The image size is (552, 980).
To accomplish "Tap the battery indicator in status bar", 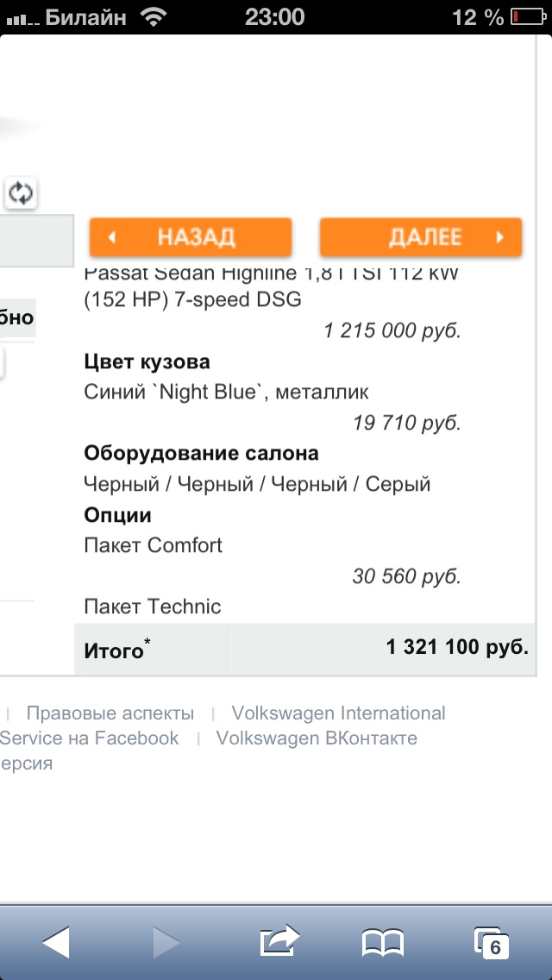I will (527, 16).
